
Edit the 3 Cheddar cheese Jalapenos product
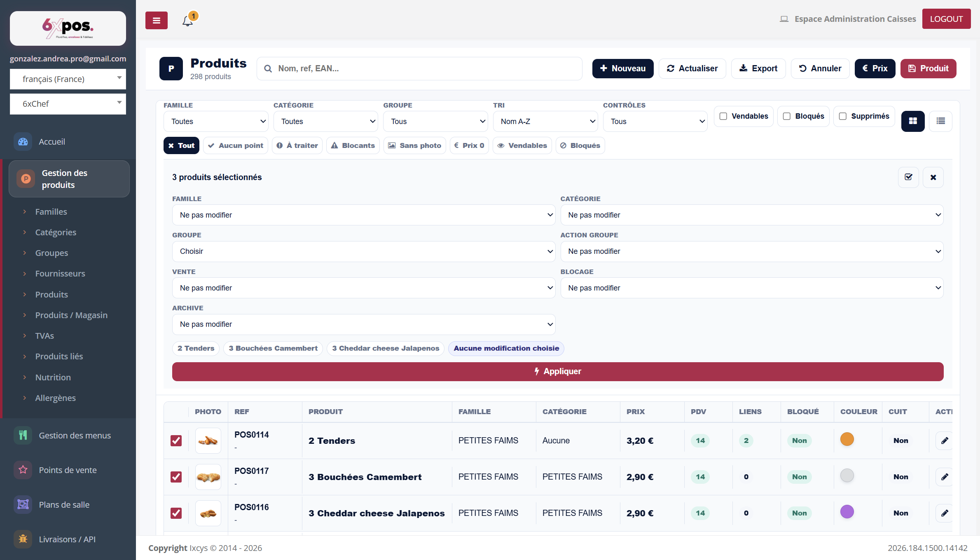coord(945,513)
